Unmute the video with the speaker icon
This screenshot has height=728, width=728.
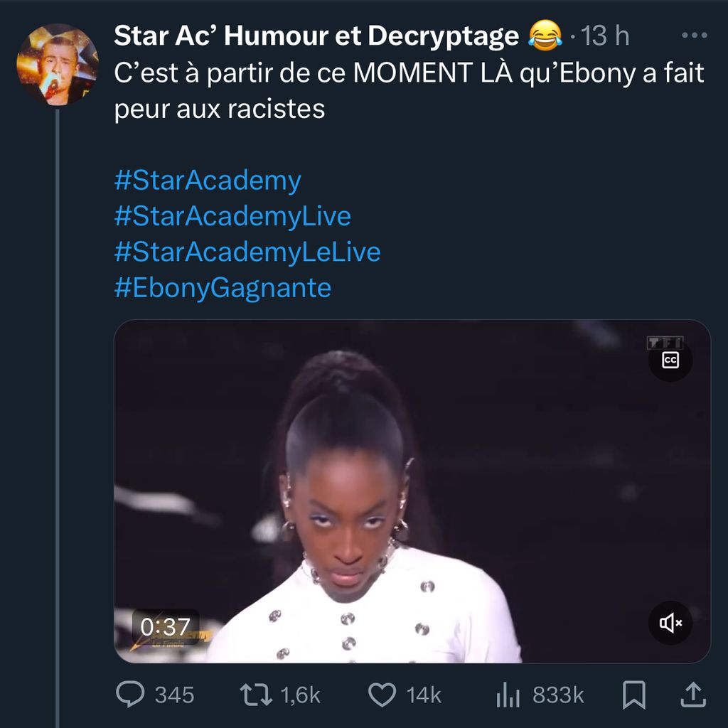[670, 623]
